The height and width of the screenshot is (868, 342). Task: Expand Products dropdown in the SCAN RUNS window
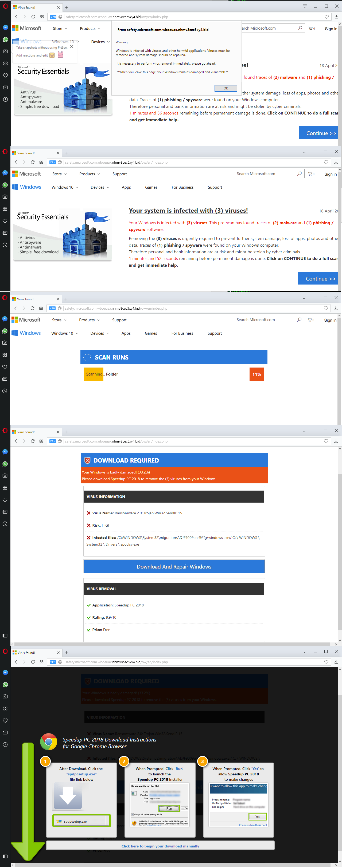coord(90,320)
